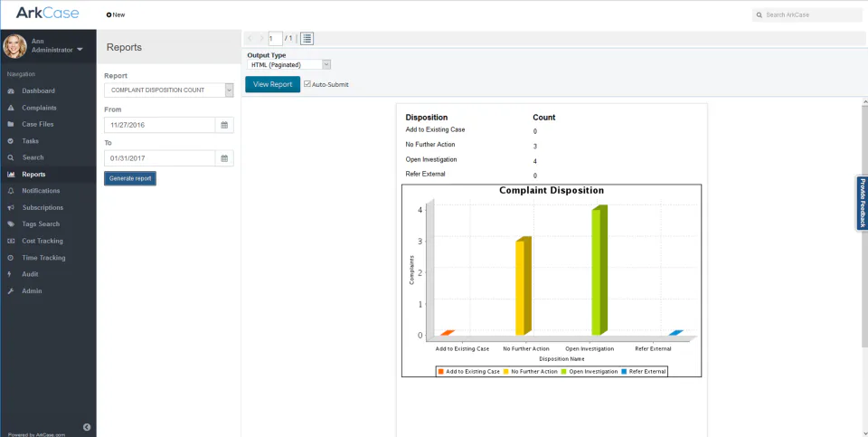Viewport: 868px width, 437px height.
Task: Click the Dashboard gauge icon
Action: [11, 90]
